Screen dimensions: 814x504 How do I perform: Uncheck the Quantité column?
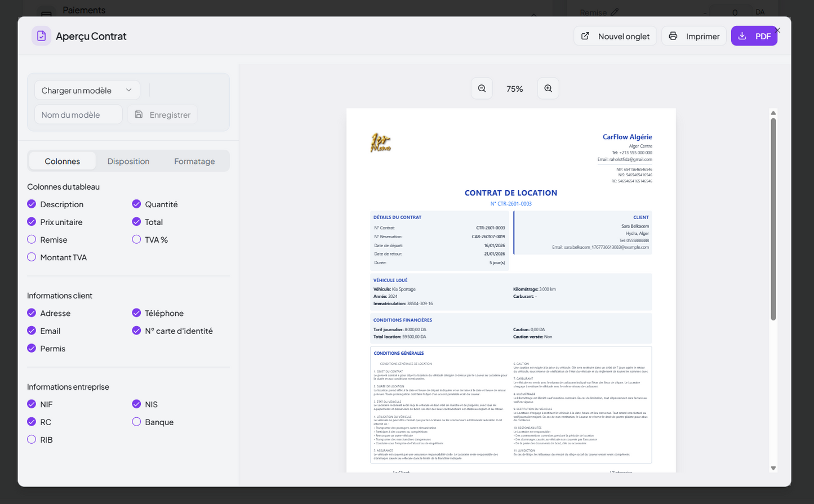(x=136, y=204)
